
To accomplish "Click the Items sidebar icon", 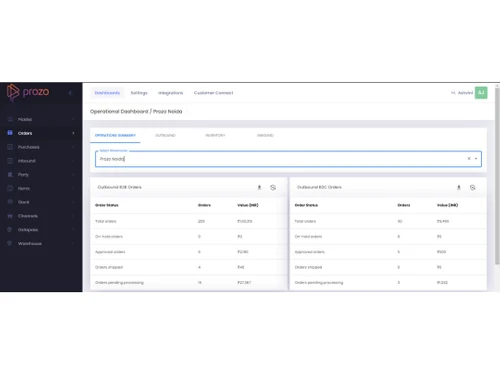I will [10, 188].
